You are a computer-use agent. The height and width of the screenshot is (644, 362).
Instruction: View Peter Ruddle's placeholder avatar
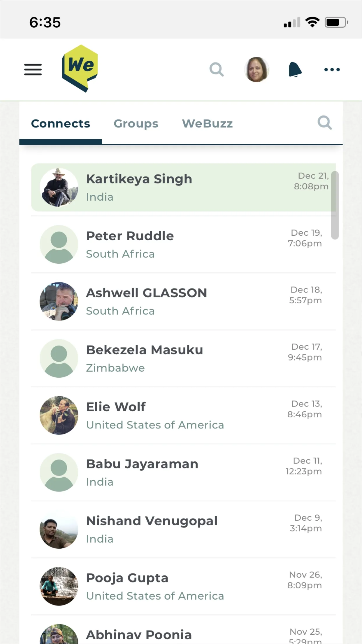click(x=59, y=244)
